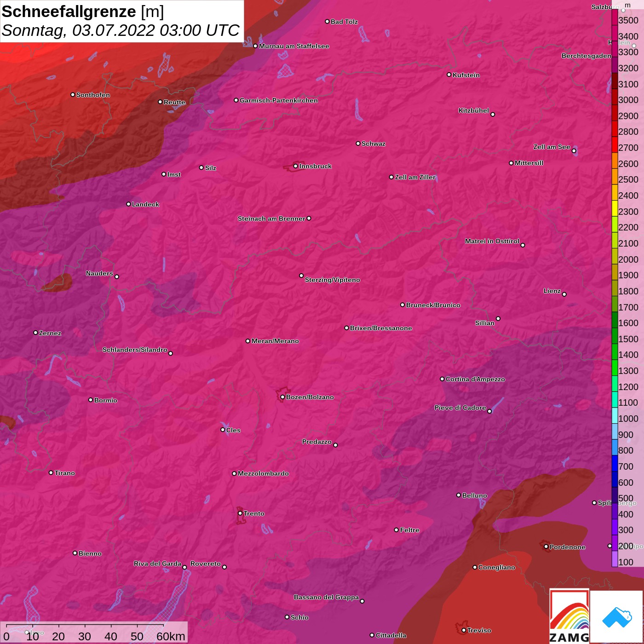This screenshot has width=644, height=644.
Task: Click the Trento city marker dot
Action: point(240,513)
